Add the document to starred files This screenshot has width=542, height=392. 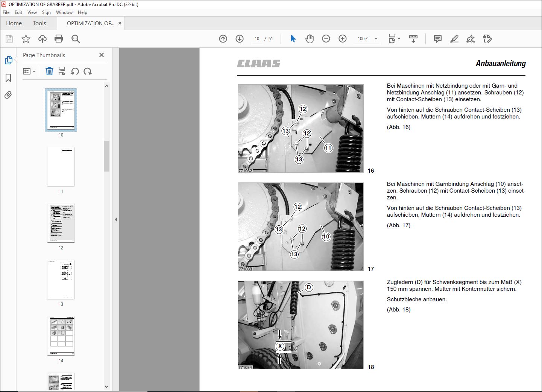point(26,39)
